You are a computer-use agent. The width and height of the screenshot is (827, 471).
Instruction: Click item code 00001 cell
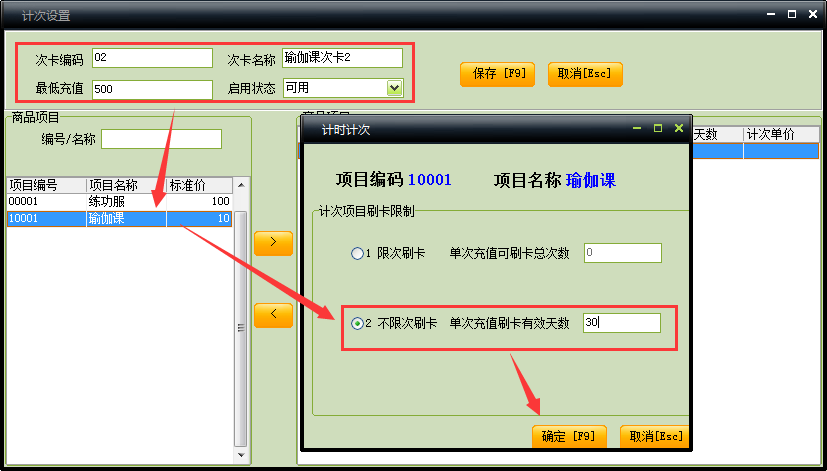pos(46,201)
